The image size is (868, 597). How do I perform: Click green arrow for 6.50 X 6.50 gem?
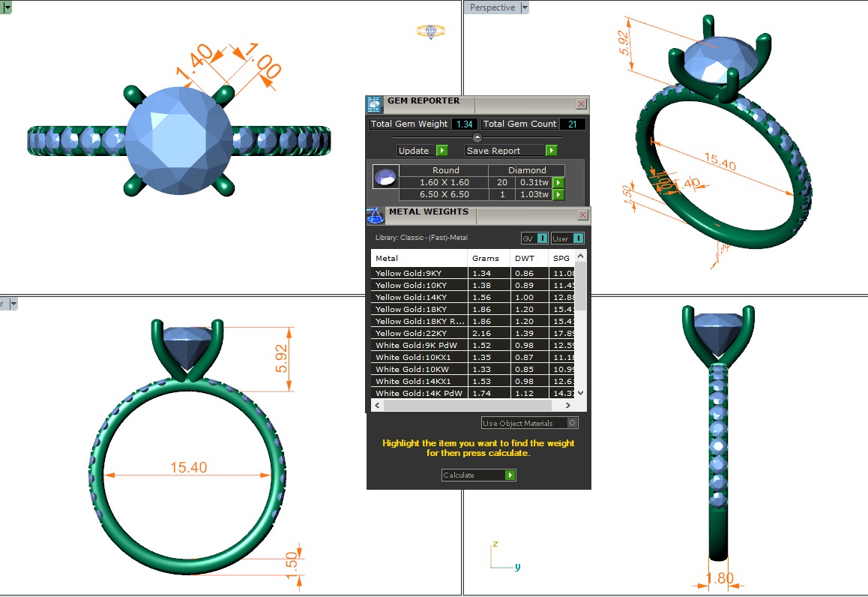click(558, 195)
